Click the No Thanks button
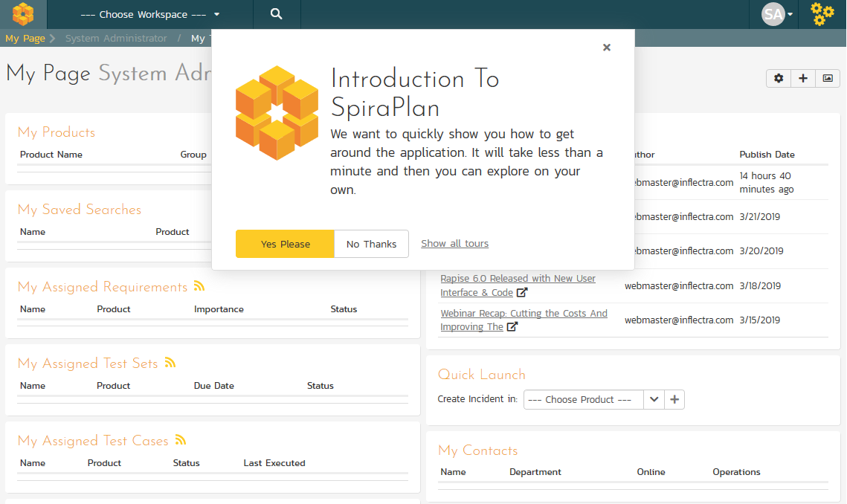847x504 pixels. tap(372, 244)
